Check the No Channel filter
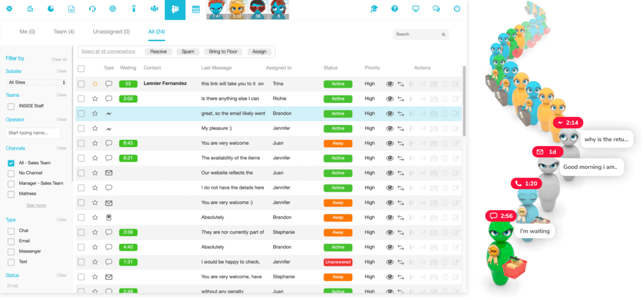Image resolution: width=644 pixels, height=300 pixels. (11, 174)
